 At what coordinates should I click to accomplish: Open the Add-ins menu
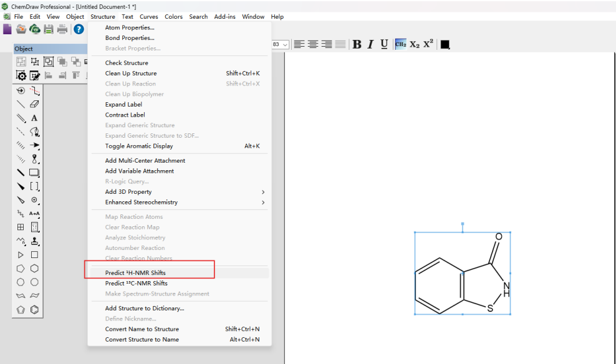[x=224, y=16]
